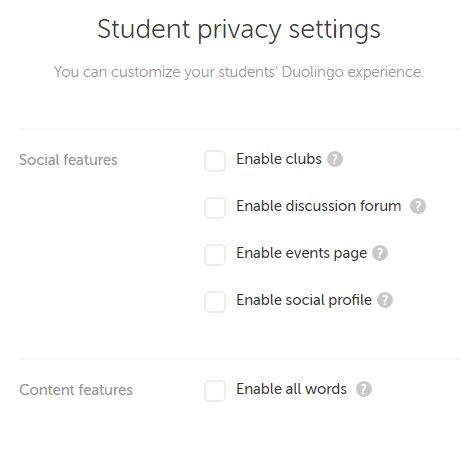Click the 'Enable all words' label text

[292, 389]
